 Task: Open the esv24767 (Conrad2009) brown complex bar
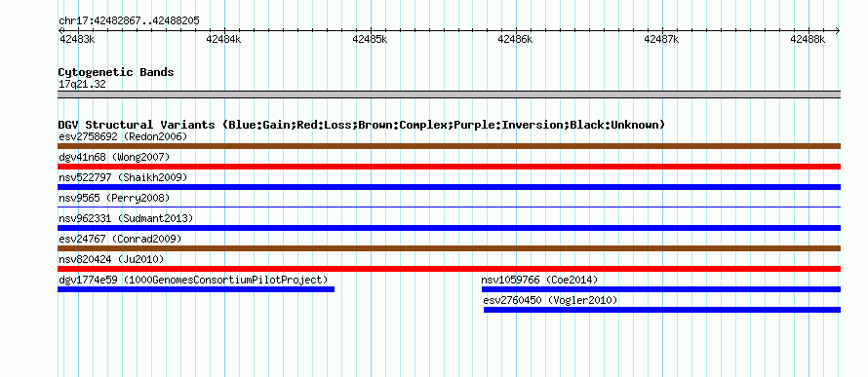(449, 248)
